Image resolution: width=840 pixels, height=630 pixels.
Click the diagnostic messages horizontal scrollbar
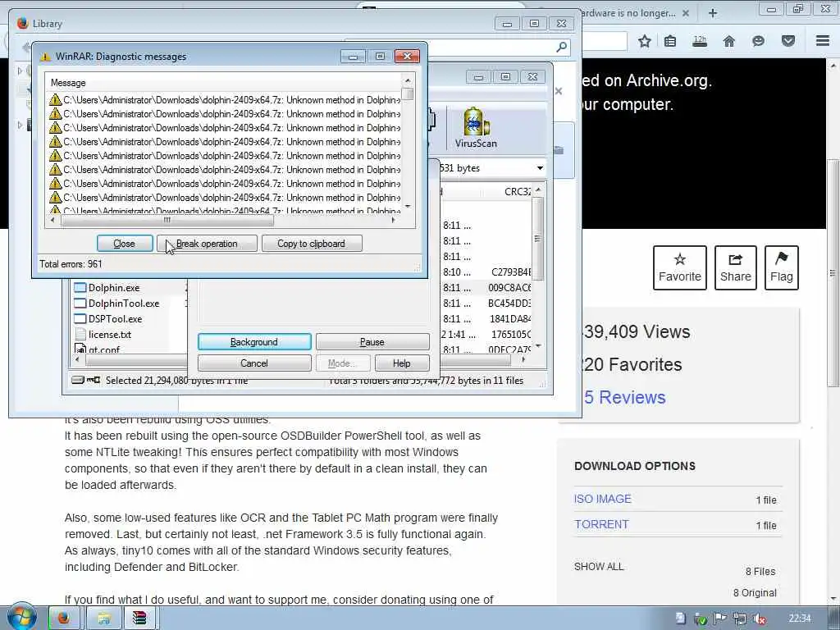coord(167,220)
